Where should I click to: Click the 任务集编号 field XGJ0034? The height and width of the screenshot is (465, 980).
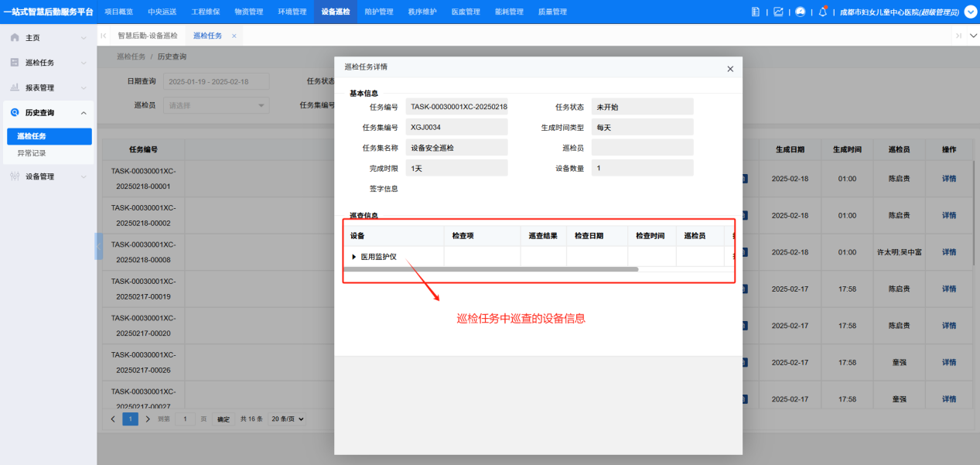pos(456,127)
